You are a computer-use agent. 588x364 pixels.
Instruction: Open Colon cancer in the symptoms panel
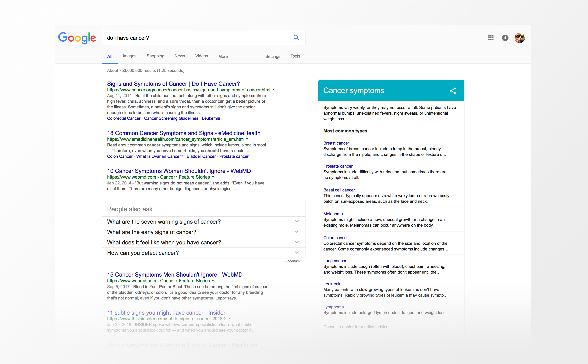(x=335, y=238)
